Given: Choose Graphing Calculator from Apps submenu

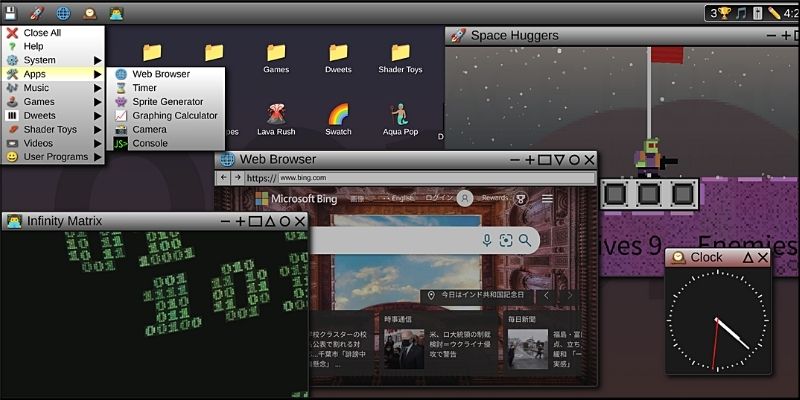Looking at the screenshot, I should pos(166,116).
